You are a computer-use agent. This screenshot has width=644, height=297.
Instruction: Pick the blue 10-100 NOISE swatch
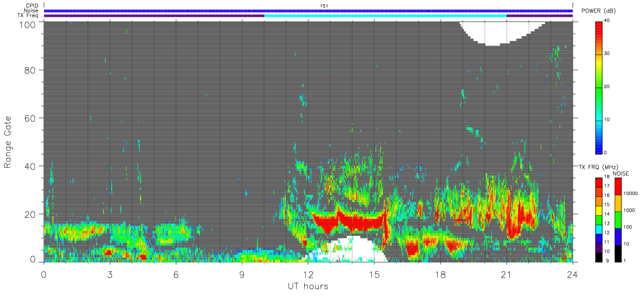[618, 237]
